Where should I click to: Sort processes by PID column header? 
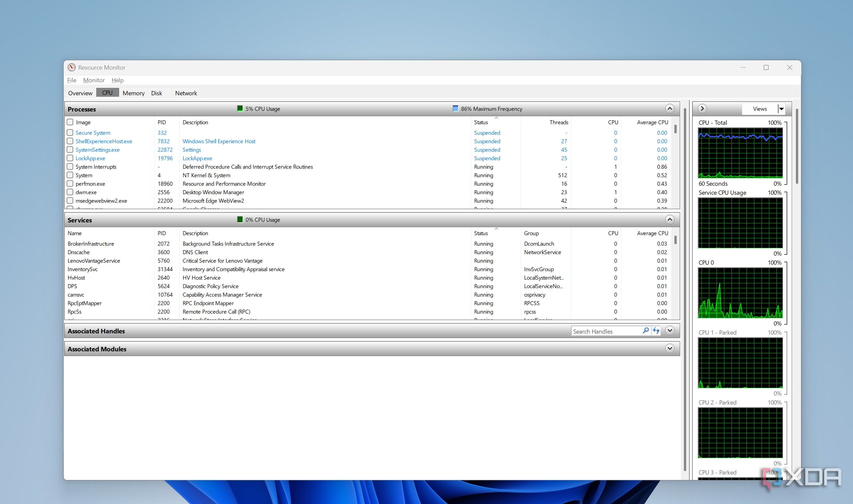(x=162, y=122)
